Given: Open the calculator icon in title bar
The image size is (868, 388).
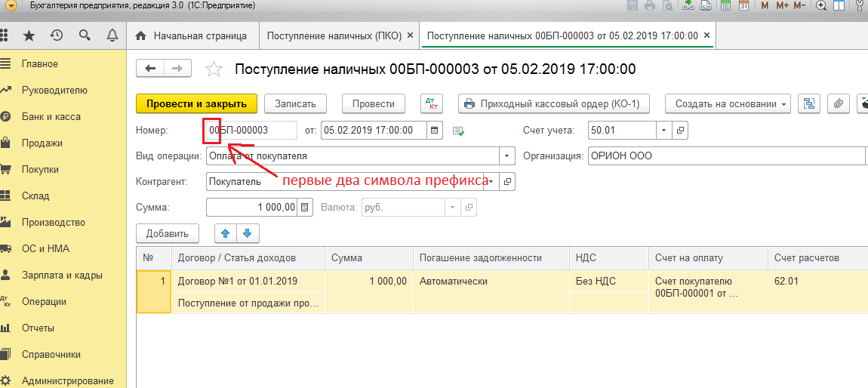Looking at the screenshot, I should pos(725,6).
